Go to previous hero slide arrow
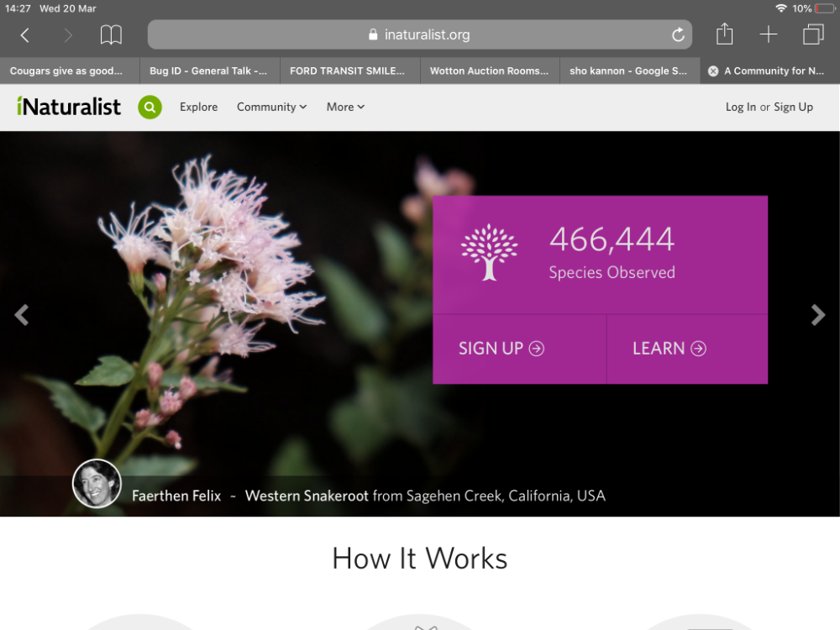Image resolution: width=840 pixels, height=630 pixels. point(22,315)
